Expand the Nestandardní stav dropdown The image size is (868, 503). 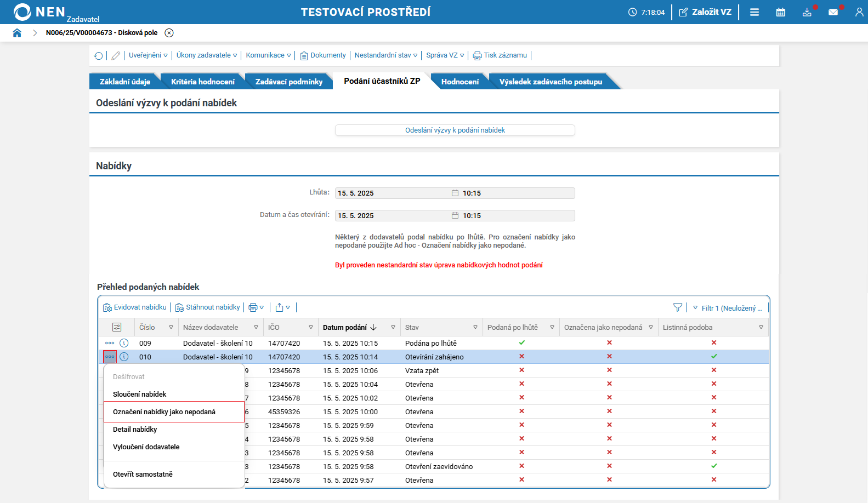click(x=385, y=55)
